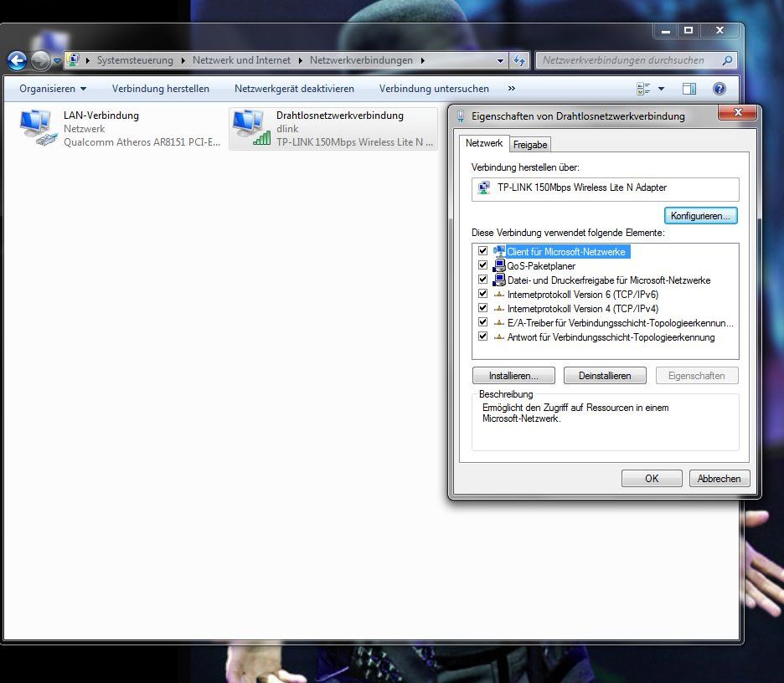Expand the arrow after Systemsteuerung breadcrumb
The image size is (784, 683).
coord(183,60)
